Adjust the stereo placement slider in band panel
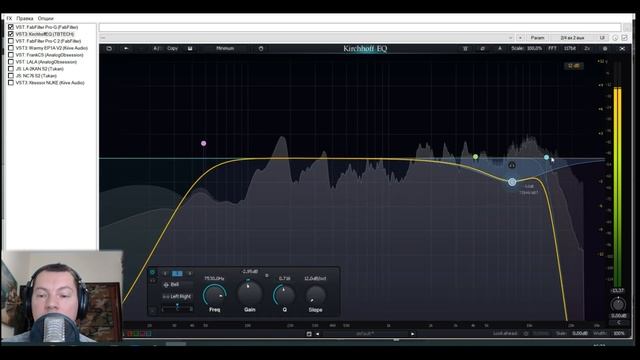 [177, 308]
